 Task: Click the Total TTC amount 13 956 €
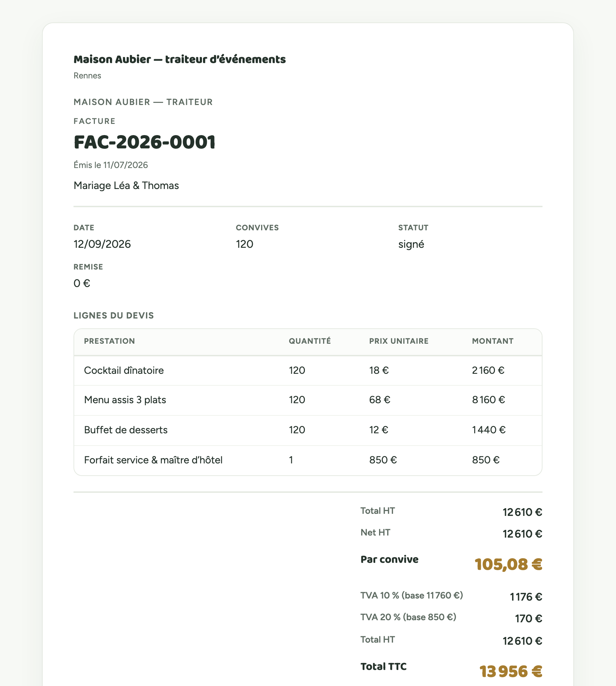point(511,671)
